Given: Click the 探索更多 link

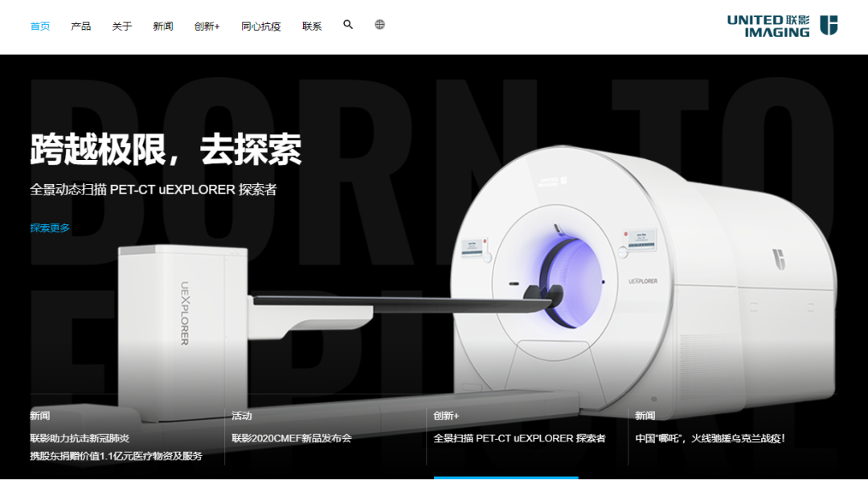Looking at the screenshot, I should [50, 228].
